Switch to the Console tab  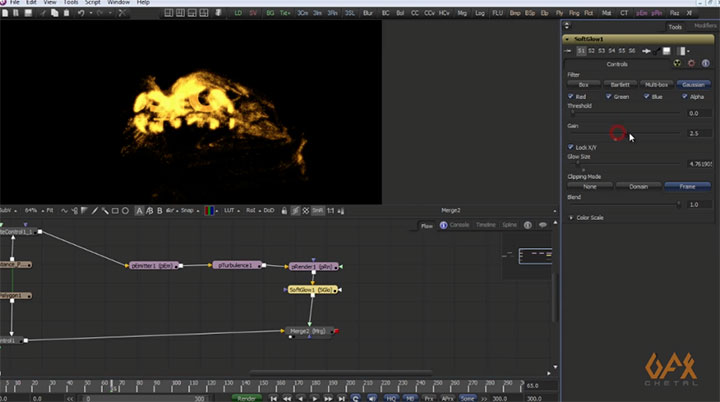pyautogui.click(x=459, y=225)
